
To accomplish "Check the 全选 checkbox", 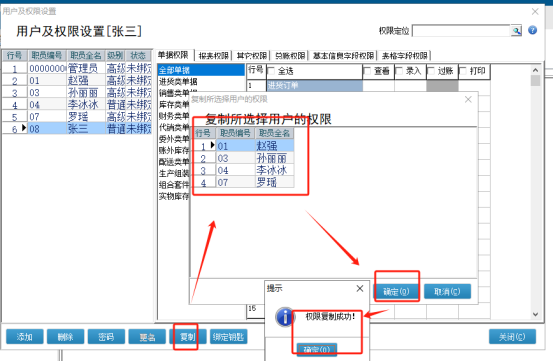I will (271, 71).
